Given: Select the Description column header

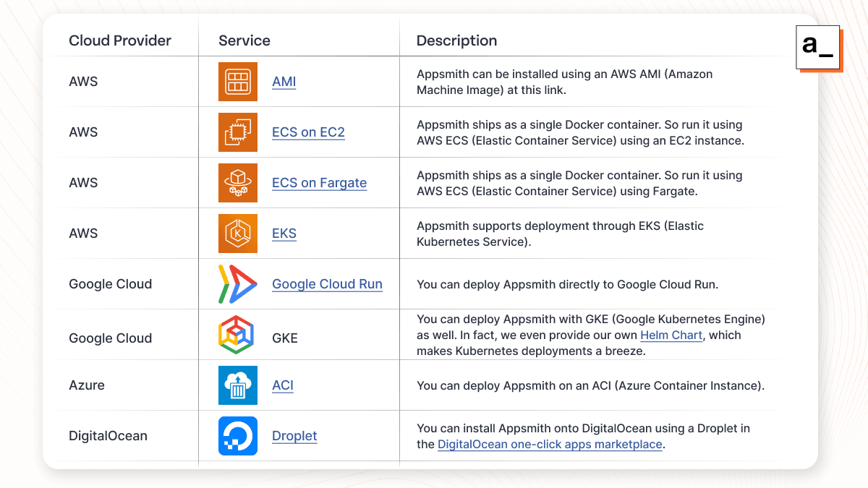Looking at the screenshot, I should point(456,40).
